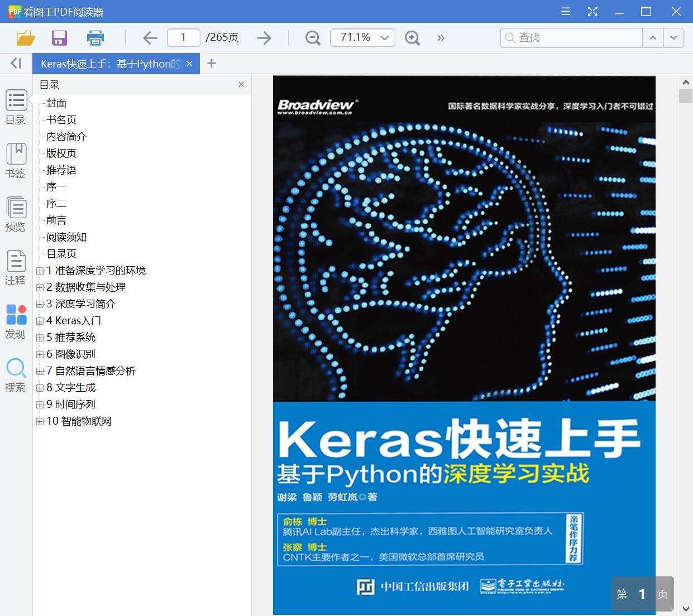This screenshot has width=693, height=616.
Task: Switch to the Keras快速上手 document tab
Action: (x=109, y=63)
